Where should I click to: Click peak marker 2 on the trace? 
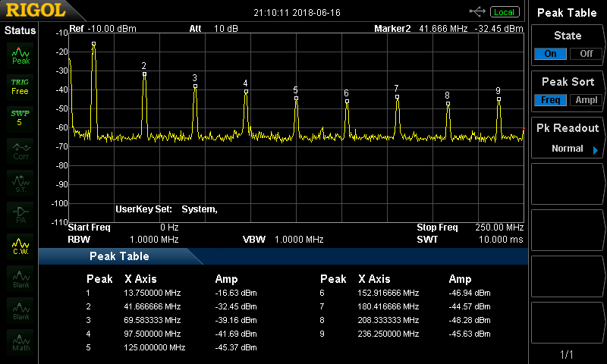(144, 74)
